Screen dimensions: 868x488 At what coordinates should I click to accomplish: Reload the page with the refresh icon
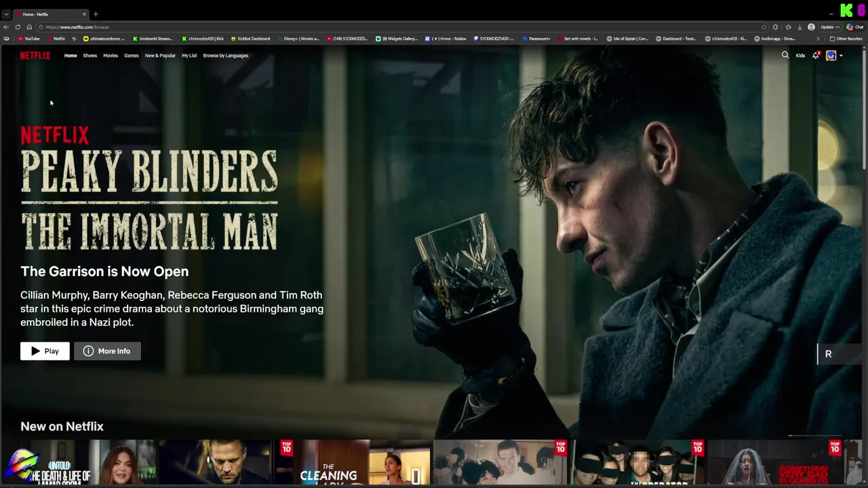pos(18,27)
